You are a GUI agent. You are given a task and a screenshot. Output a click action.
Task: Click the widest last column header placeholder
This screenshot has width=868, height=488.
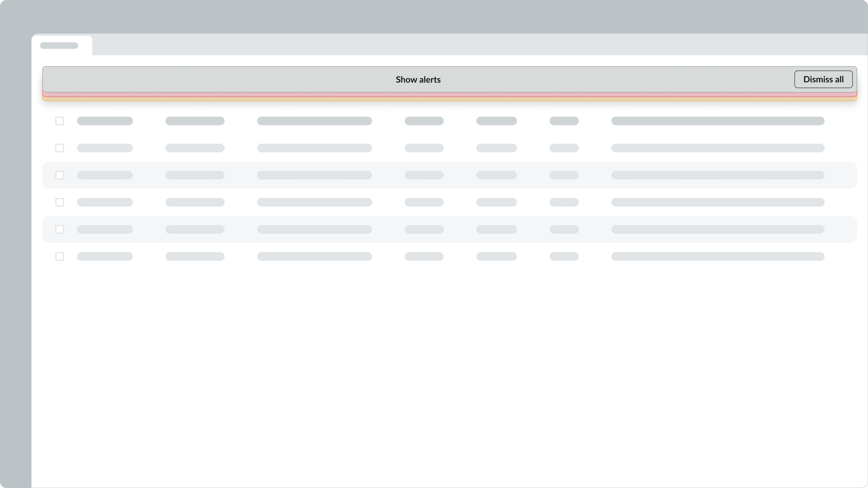click(x=718, y=121)
